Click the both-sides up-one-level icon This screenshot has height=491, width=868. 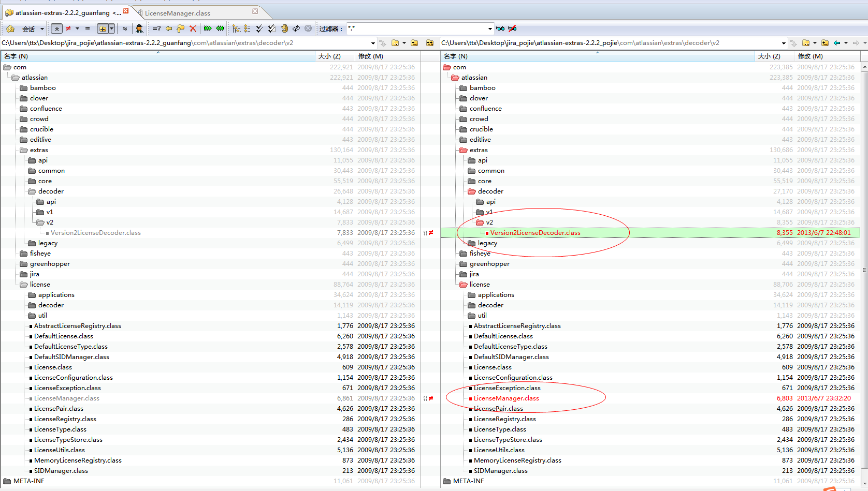pyautogui.click(x=430, y=43)
